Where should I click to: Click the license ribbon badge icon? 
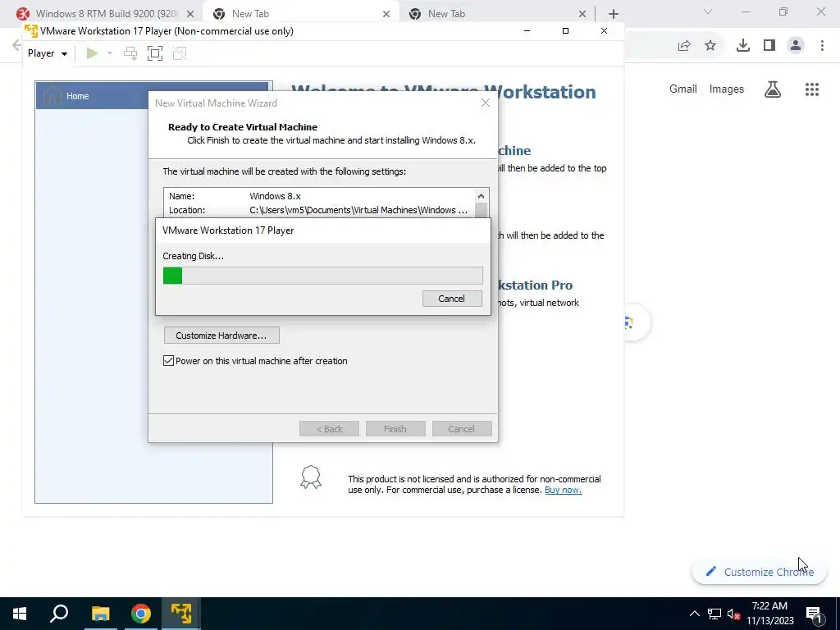[311, 477]
